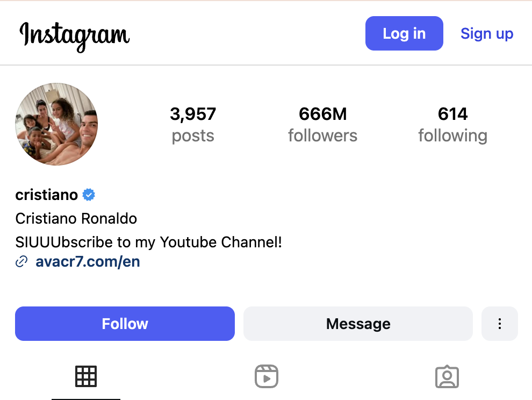Click the active tab underline indicator
Viewport: 532px width, 400px height.
pos(86,399)
